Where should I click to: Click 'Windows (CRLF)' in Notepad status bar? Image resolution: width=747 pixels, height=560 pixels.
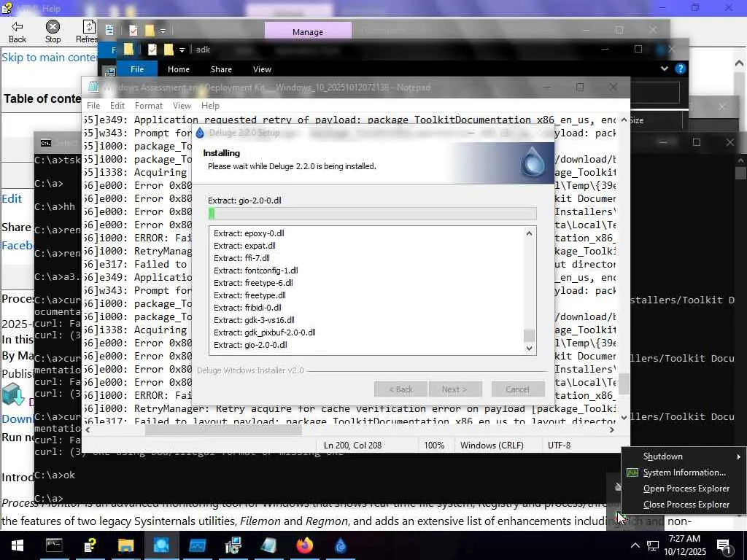492,446
